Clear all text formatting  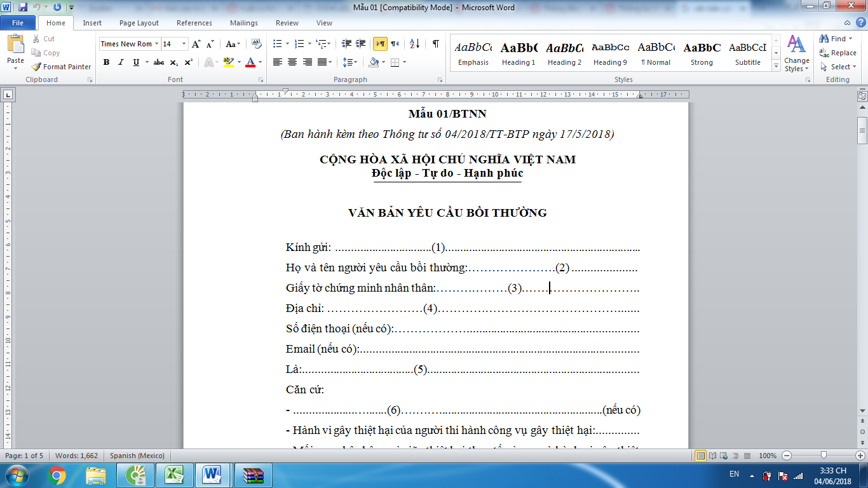point(257,44)
